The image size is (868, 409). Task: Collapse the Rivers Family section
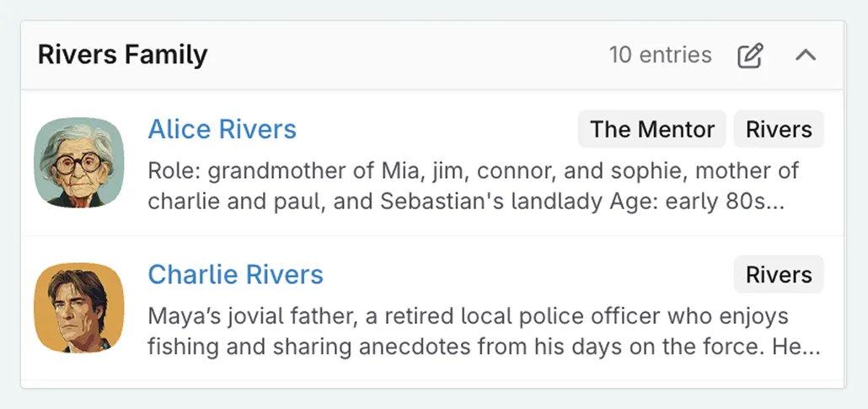click(806, 56)
